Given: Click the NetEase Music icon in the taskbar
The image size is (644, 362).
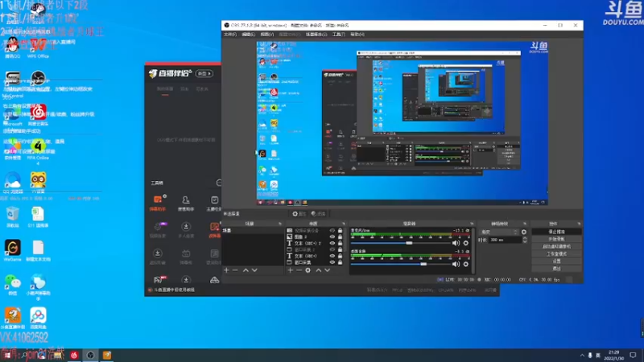Looking at the screenshot, I should (x=74, y=355).
